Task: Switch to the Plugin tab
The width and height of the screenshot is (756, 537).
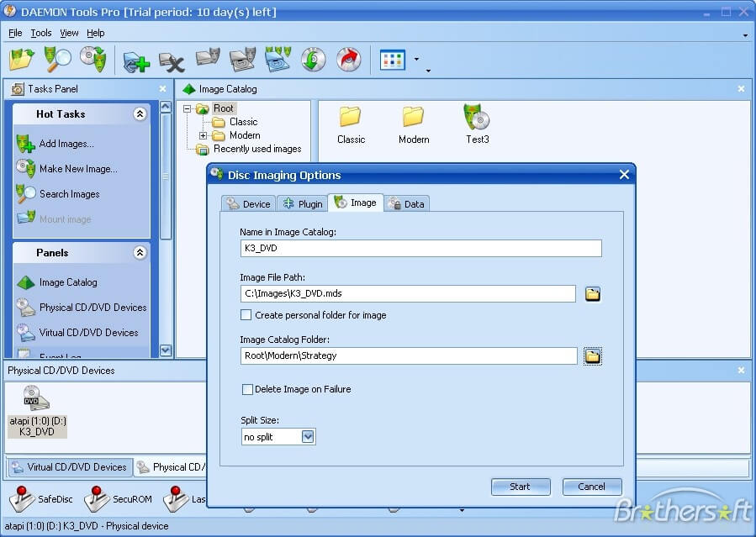Action: 302,203
